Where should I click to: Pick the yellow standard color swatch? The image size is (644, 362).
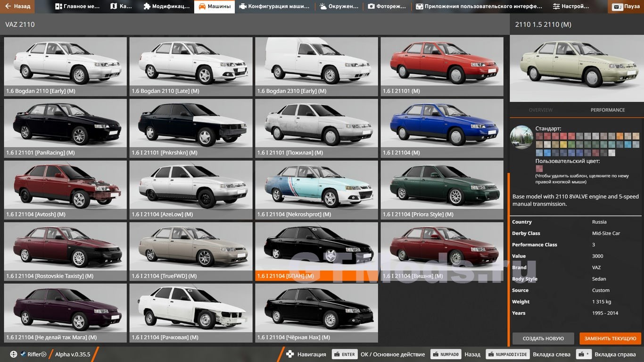point(563,144)
